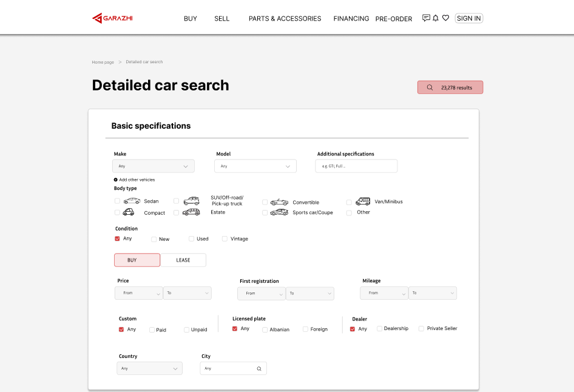The image size is (574, 392).
Task: Check the Used condition checkbox
Action: [192, 239]
